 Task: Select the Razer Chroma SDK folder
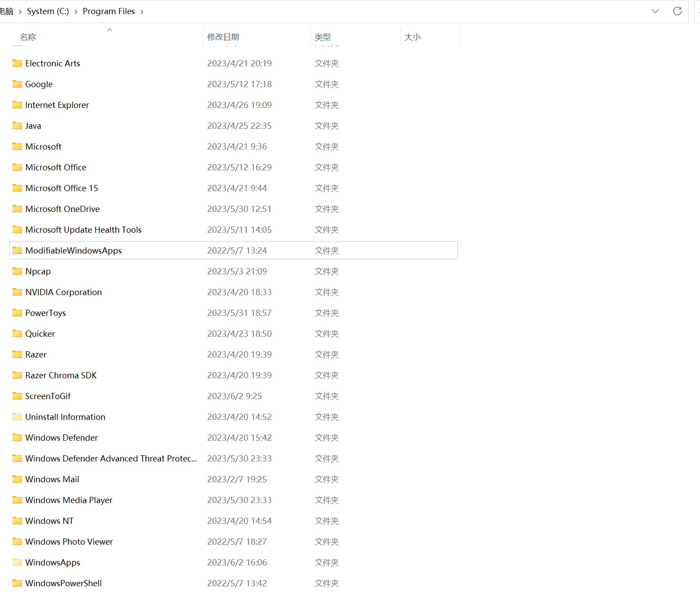[61, 375]
